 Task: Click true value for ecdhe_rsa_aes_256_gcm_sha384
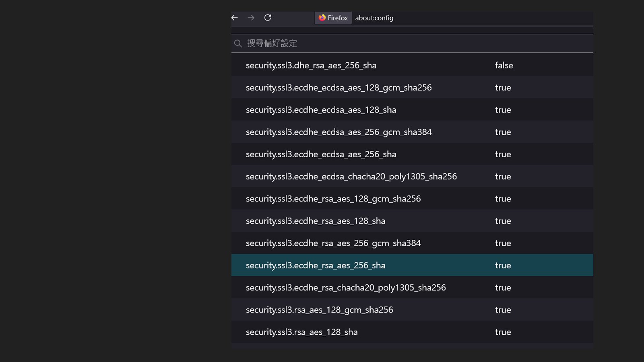503,243
